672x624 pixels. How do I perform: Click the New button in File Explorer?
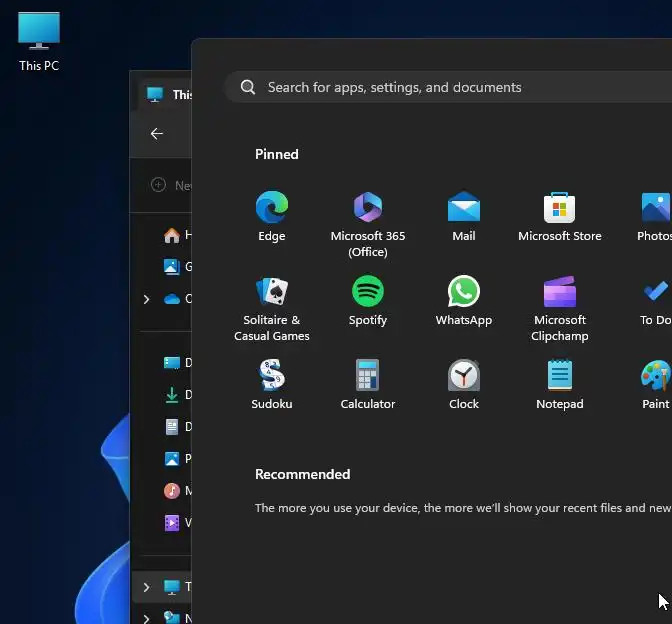click(x=171, y=185)
